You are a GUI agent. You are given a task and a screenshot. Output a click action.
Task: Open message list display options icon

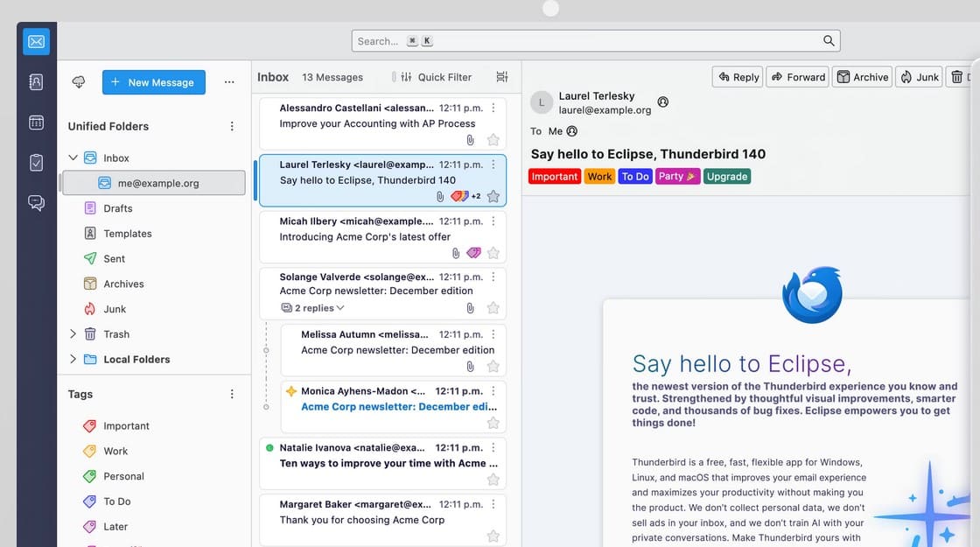(x=501, y=77)
